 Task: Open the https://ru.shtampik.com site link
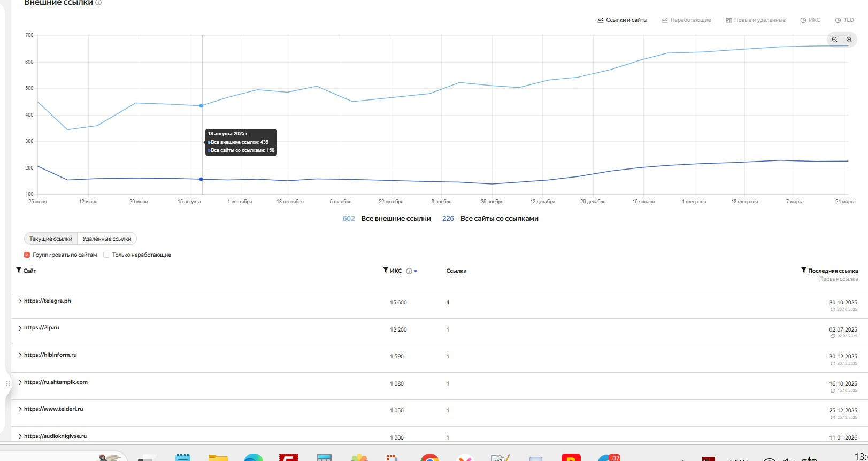tap(56, 382)
